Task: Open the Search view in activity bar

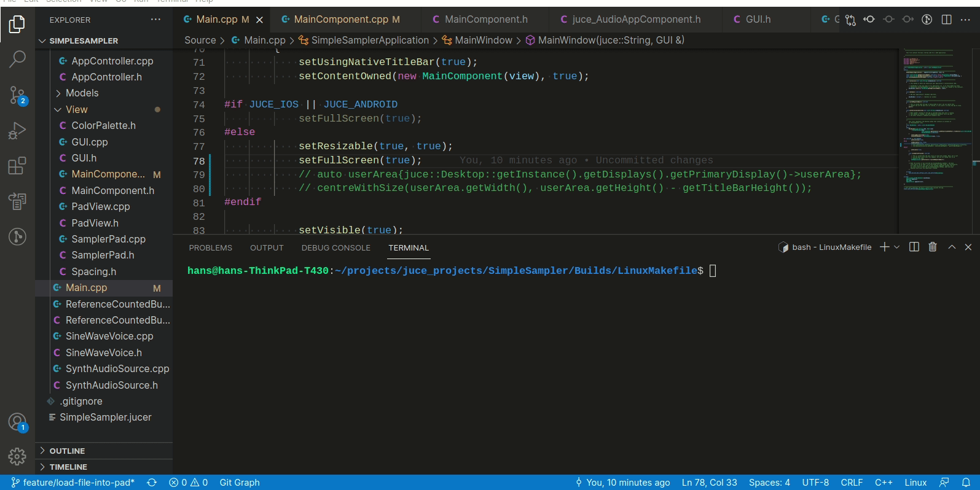Action: pyautogui.click(x=17, y=60)
